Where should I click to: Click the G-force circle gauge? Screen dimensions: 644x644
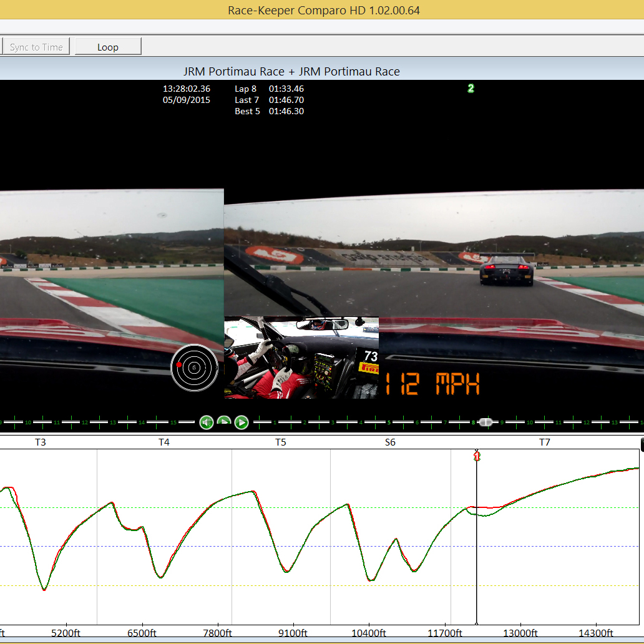194,368
